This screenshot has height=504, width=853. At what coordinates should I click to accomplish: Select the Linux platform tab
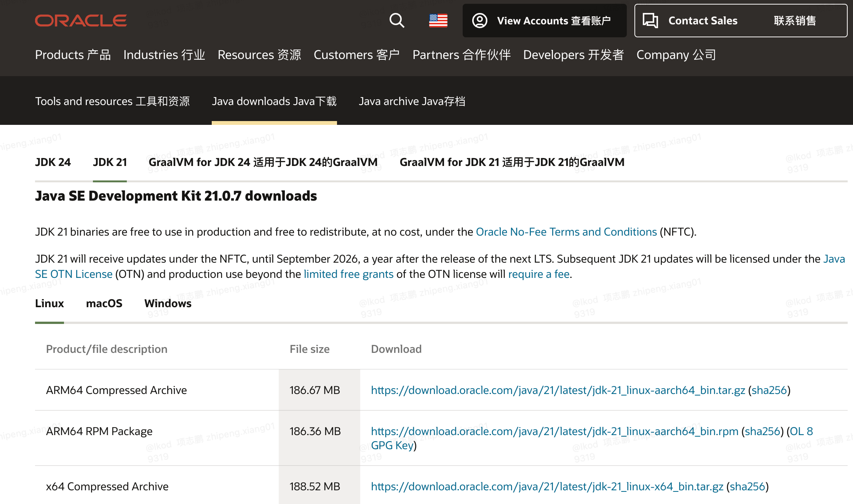pyautogui.click(x=50, y=303)
